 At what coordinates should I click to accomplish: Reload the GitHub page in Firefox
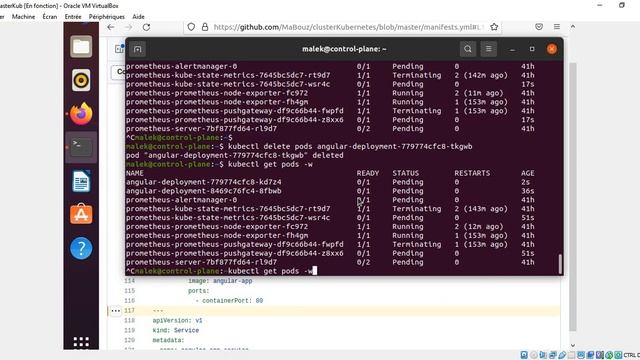tap(147, 27)
